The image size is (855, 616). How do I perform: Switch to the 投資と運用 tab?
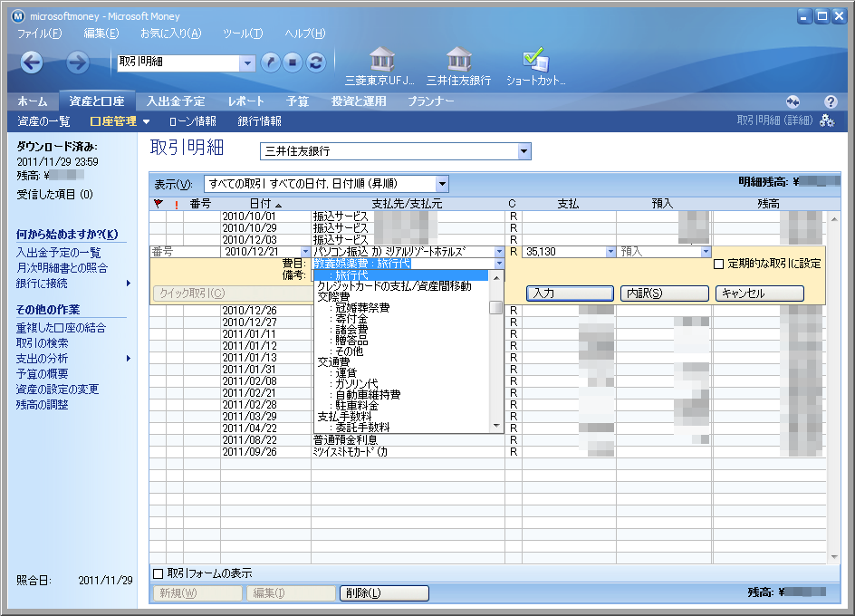click(x=359, y=101)
